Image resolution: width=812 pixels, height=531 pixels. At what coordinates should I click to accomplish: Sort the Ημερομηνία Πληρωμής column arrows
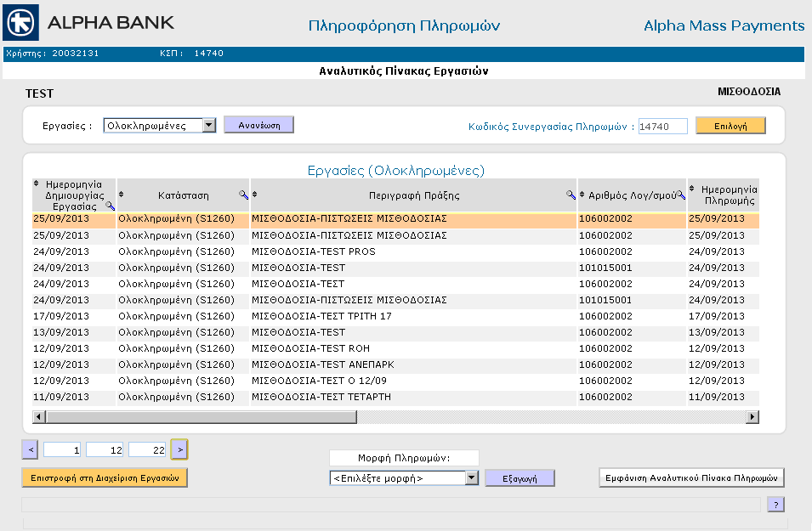pyautogui.click(x=692, y=189)
